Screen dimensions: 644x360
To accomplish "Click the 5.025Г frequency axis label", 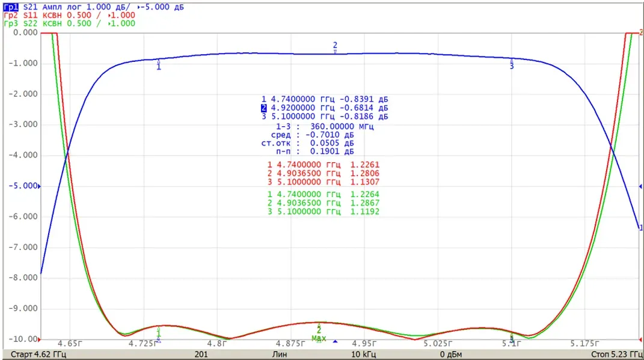I will coord(438,344).
